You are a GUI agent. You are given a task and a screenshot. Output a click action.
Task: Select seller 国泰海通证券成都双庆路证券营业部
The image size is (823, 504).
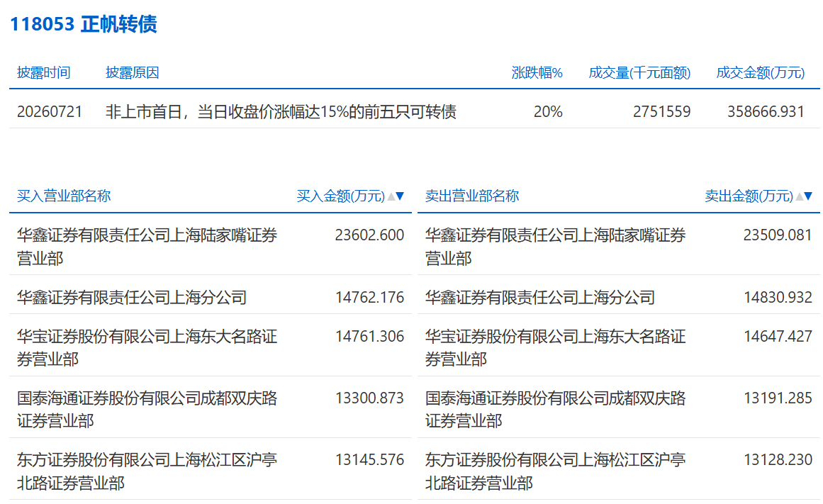555,409
